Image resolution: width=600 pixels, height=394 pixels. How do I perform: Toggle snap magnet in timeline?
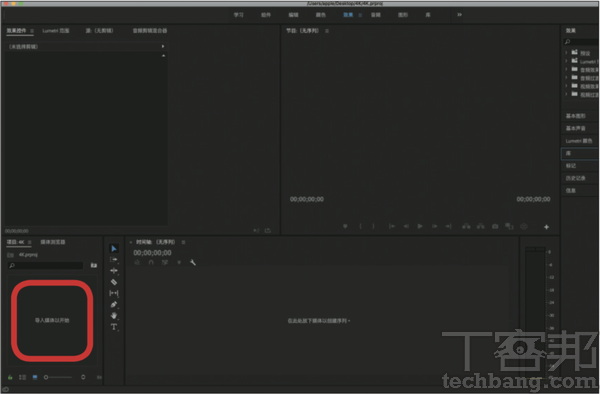(x=151, y=262)
